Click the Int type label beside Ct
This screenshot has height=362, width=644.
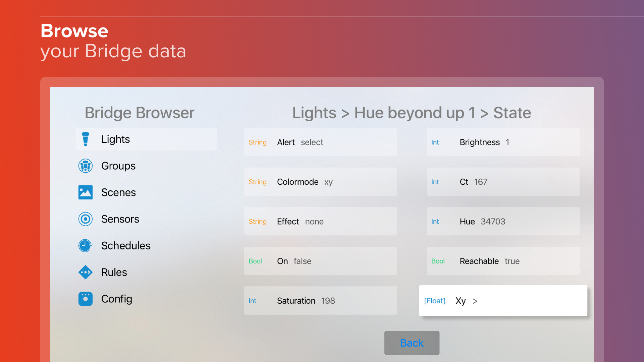point(435,182)
